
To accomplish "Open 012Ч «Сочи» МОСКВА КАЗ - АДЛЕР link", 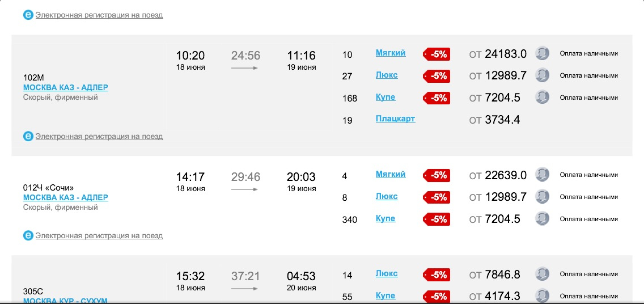I will pos(65,197).
